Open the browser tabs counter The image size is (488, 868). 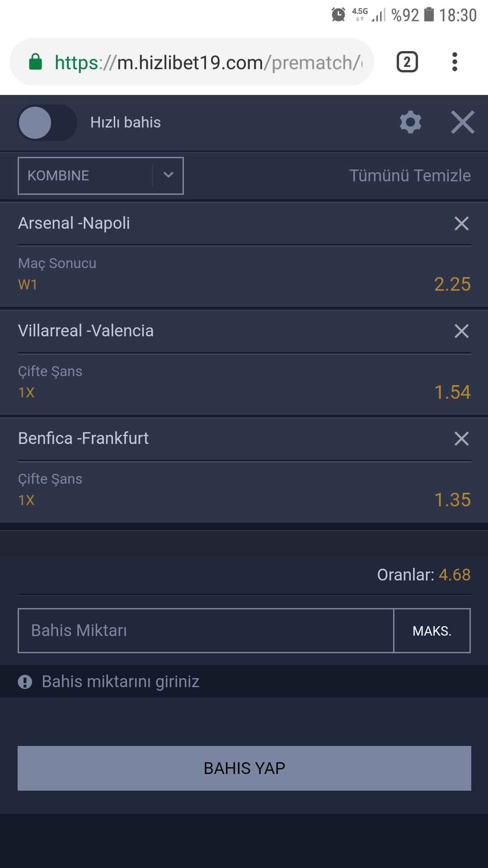pyautogui.click(x=407, y=62)
